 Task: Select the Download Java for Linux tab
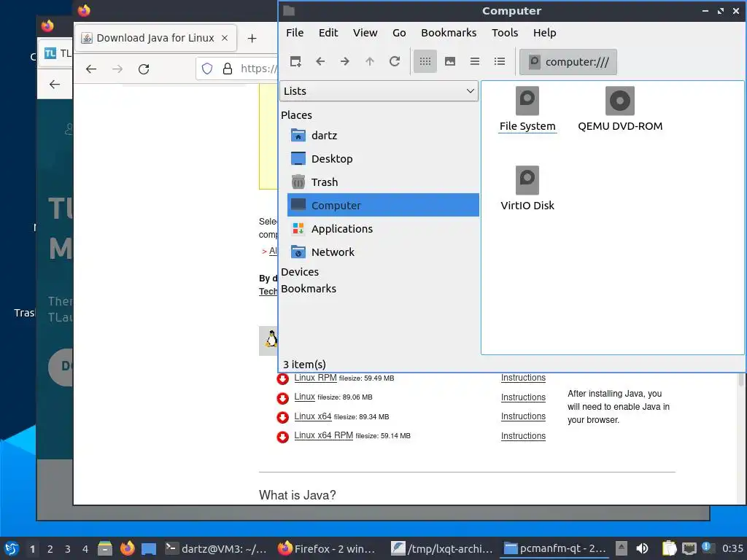[155, 38]
